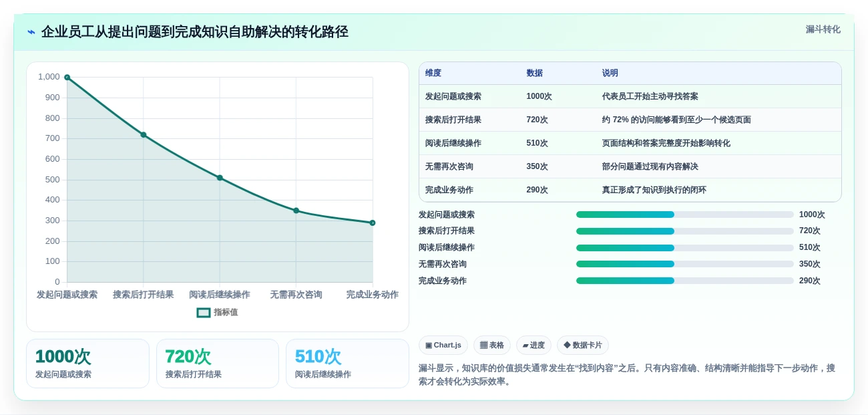The height and width of the screenshot is (415, 868).
Task: Select table row 阅读后继续操作
Action: coord(630,143)
